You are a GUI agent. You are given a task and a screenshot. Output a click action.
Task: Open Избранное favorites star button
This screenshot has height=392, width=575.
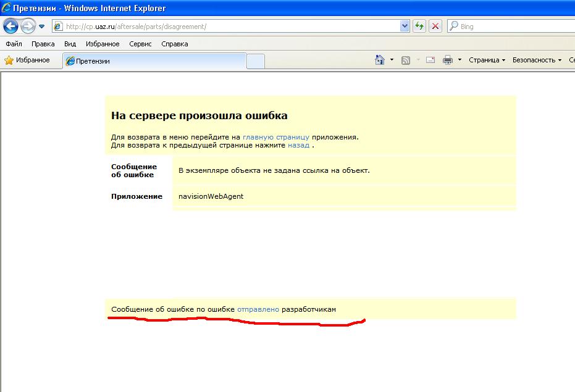27,60
